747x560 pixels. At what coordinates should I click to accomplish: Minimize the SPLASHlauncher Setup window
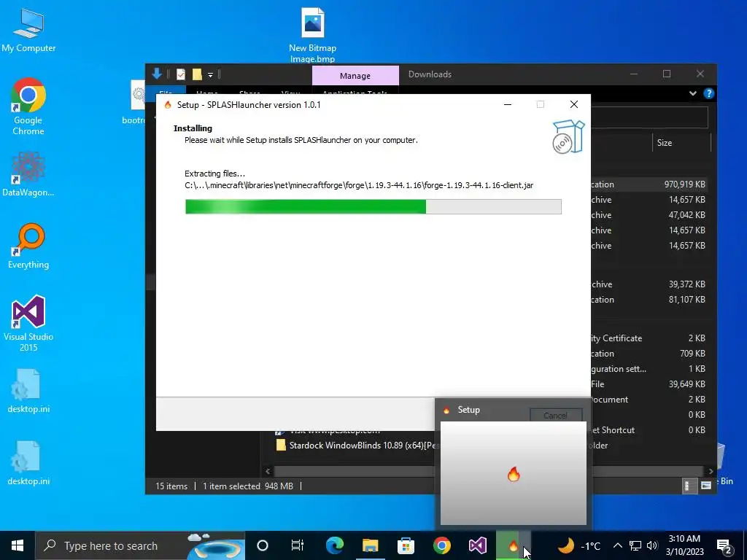pos(508,105)
